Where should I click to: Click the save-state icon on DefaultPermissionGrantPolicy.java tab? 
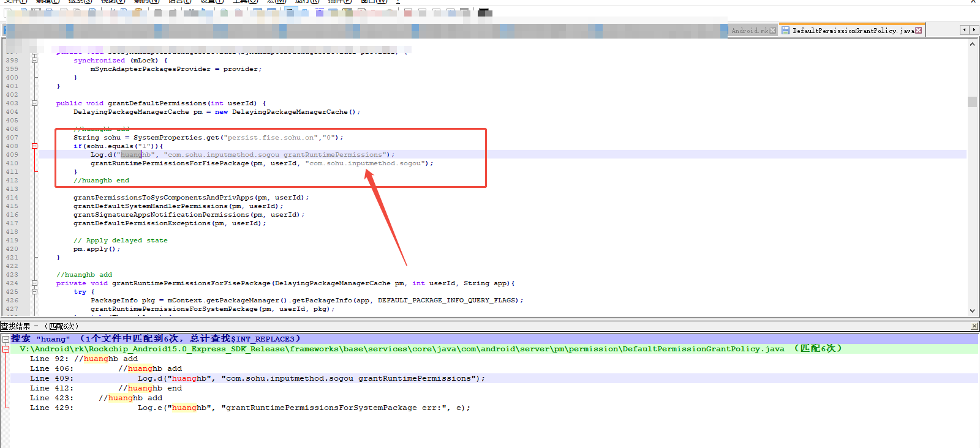point(785,31)
